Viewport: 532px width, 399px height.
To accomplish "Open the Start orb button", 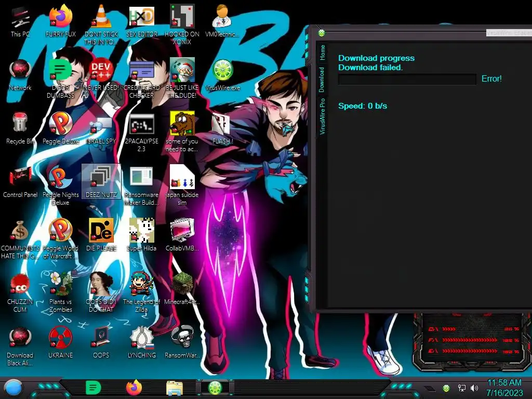I will (12, 389).
